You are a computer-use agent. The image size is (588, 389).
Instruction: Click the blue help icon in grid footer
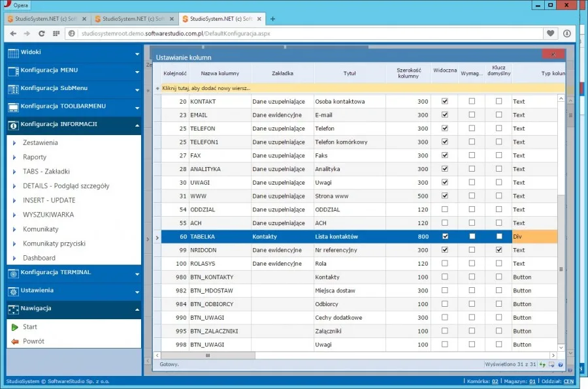pyautogui.click(x=561, y=364)
